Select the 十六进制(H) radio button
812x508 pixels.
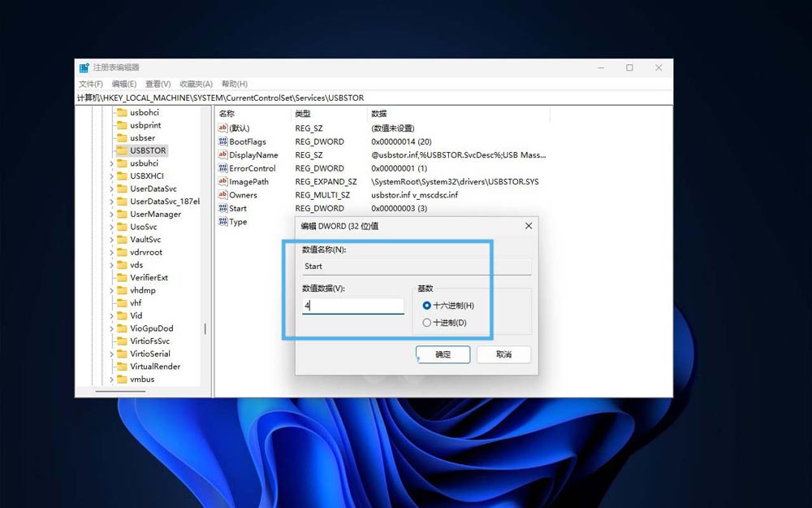(x=427, y=305)
